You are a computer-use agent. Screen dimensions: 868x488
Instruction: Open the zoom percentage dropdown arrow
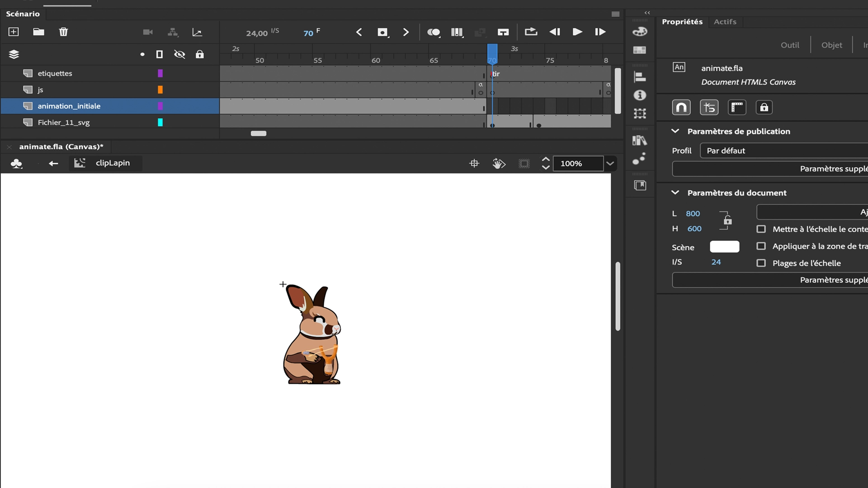click(610, 164)
